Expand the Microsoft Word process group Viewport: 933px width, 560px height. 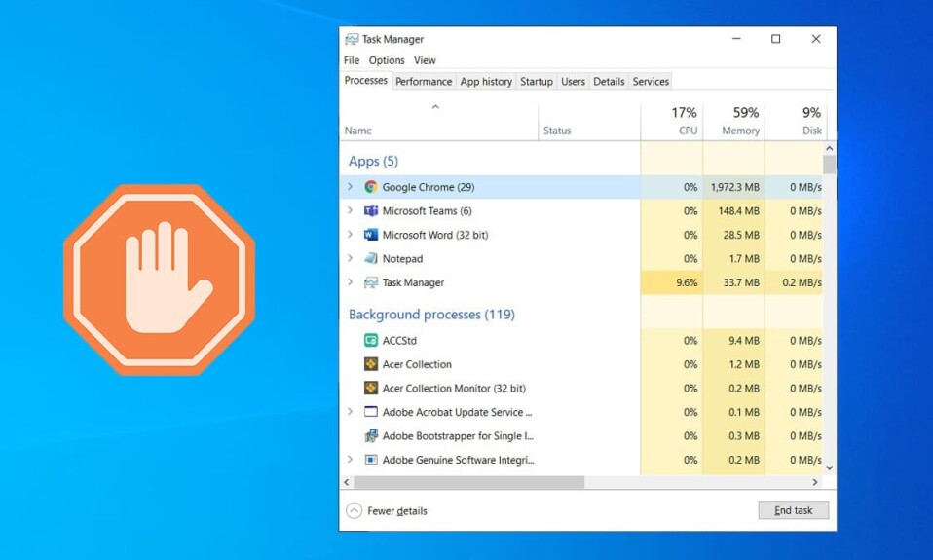(x=350, y=235)
